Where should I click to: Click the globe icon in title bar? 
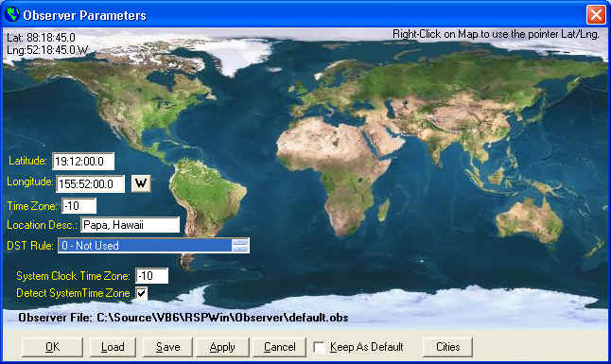[12, 14]
